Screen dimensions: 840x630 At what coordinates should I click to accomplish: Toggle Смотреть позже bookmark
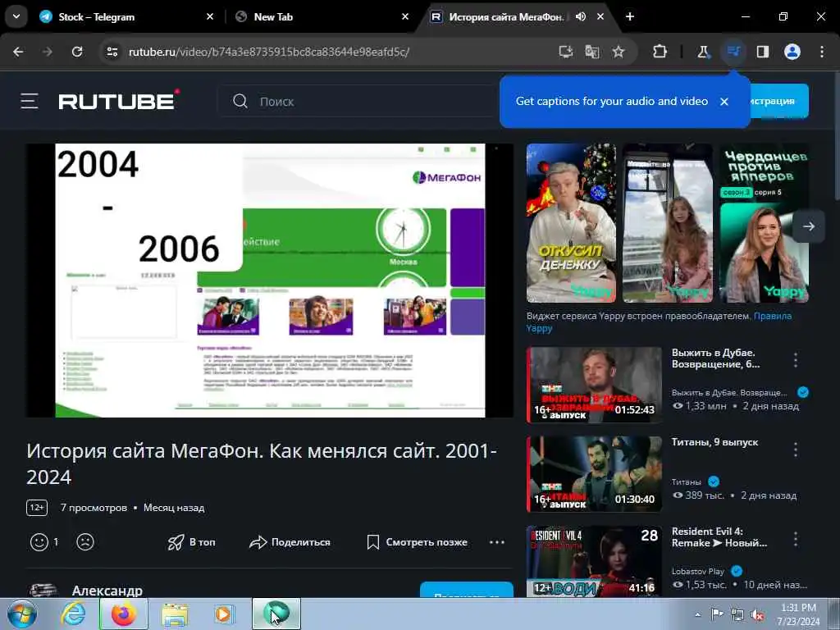click(x=417, y=542)
